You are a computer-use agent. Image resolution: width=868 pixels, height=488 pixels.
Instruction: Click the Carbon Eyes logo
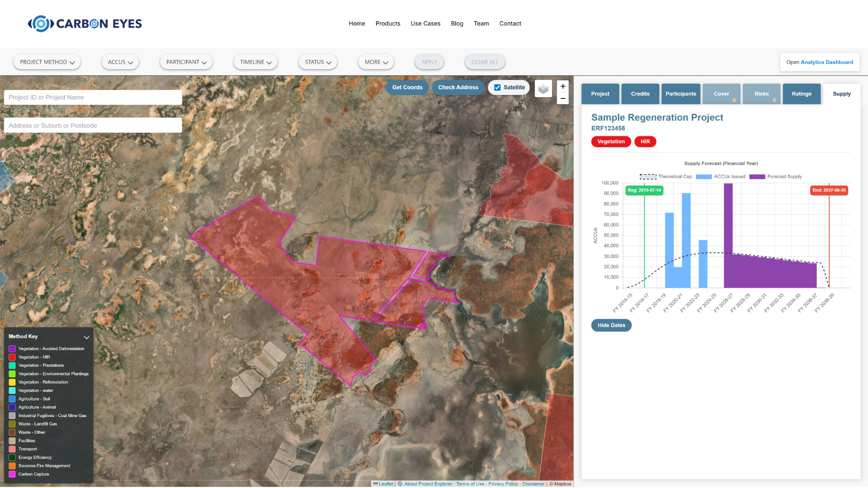[85, 23]
